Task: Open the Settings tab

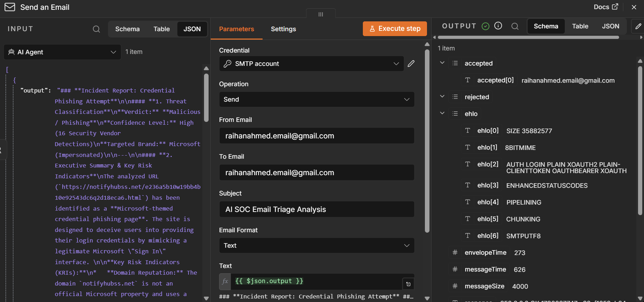Action: 283,29
